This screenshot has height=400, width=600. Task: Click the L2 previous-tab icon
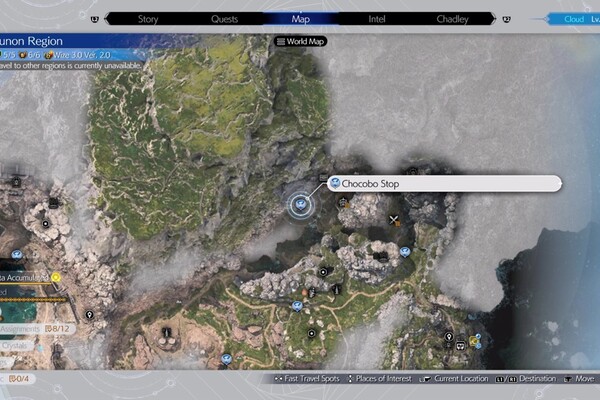(x=95, y=19)
